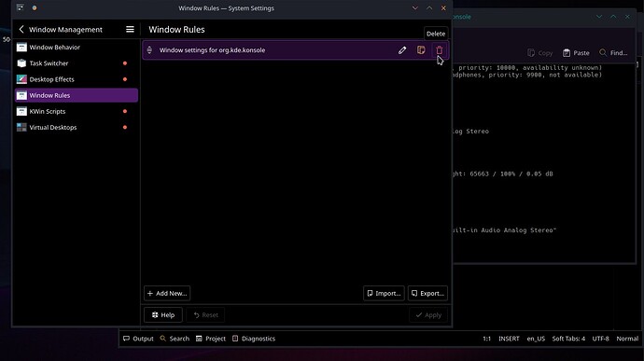Select Window Rules in the sidebar

pos(77,95)
